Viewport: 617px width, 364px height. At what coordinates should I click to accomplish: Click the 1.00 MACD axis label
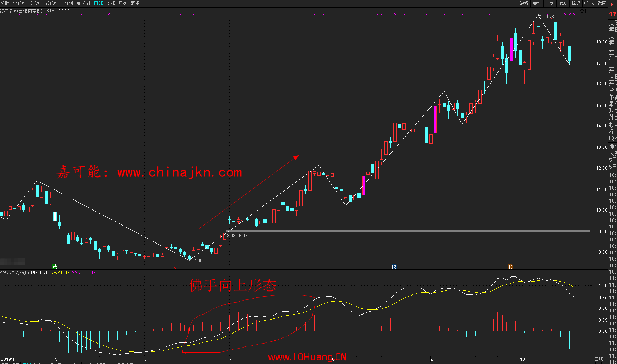pos(603,286)
